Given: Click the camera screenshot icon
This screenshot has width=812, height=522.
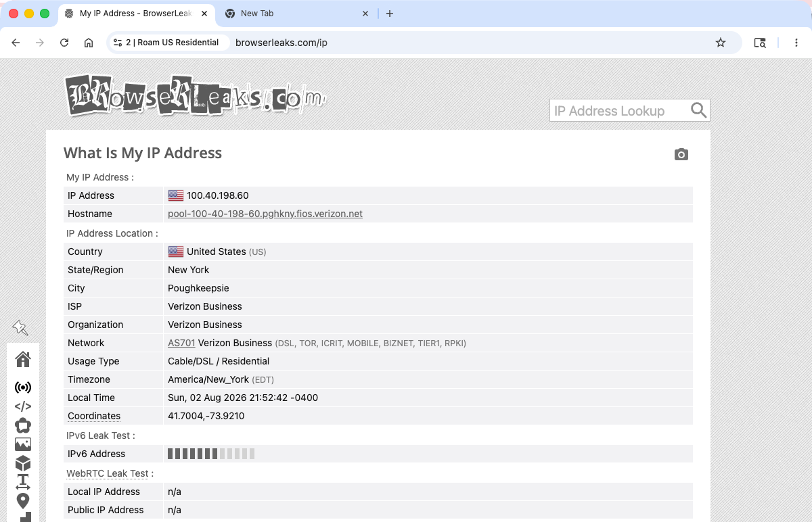Looking at the screenshot, I should click(x=681, y=155).
